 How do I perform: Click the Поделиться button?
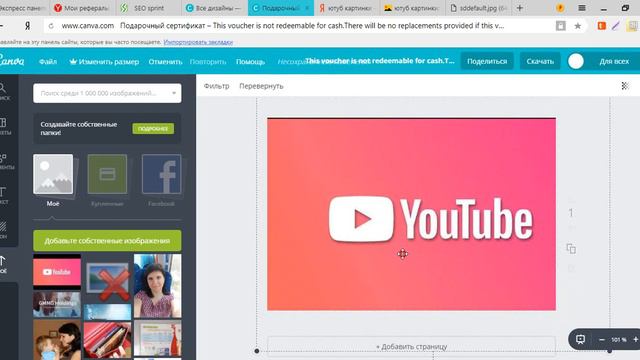coord(487,61)
